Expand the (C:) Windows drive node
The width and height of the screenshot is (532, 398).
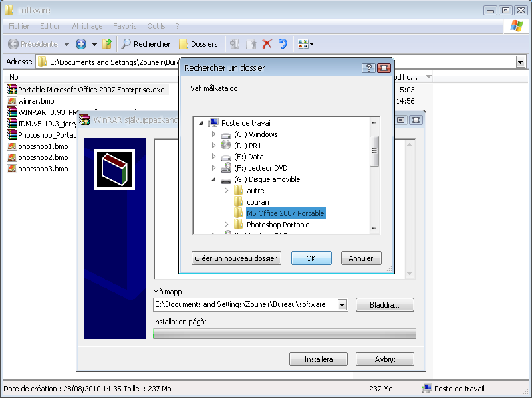tap(213, 134)
